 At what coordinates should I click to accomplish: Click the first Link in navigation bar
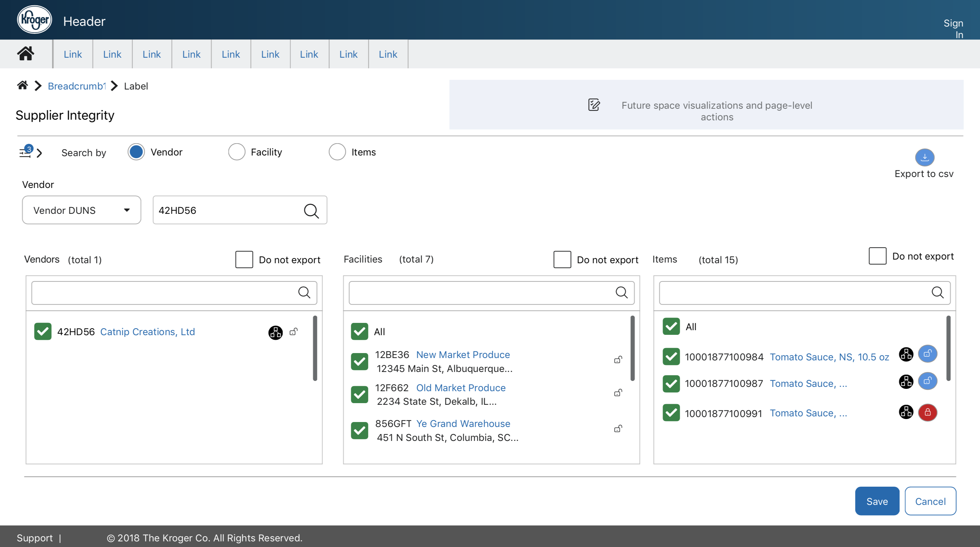(72, 54)
